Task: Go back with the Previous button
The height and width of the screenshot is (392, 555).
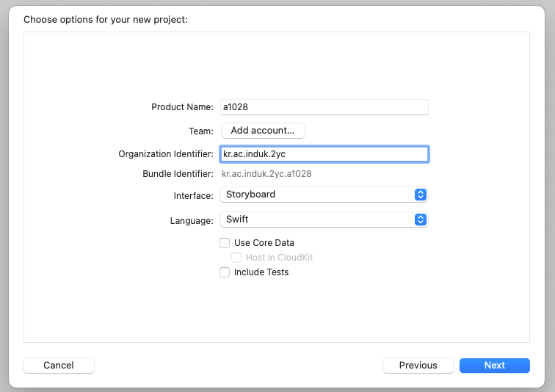Action: 418,366
